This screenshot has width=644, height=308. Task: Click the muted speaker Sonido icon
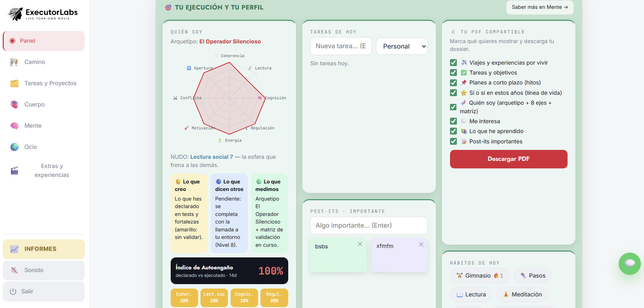pyautogui.click(x=14, y=270)
